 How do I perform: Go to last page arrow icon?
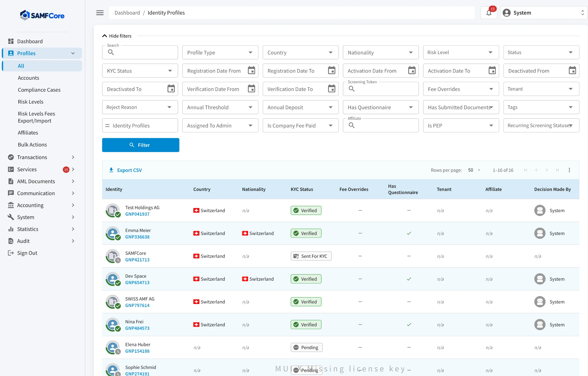[557, 170]
